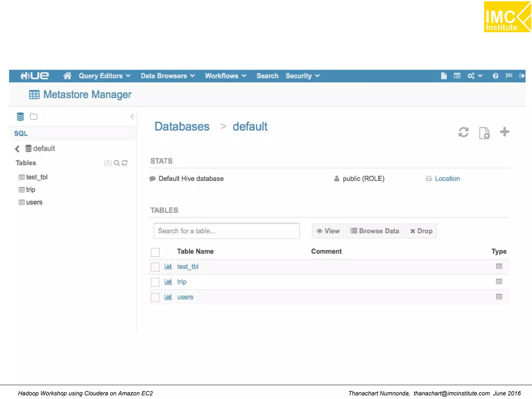Open the documents file icon in navbar
Image resolution: width=532 pixels, height=399 pixels.
444,76
